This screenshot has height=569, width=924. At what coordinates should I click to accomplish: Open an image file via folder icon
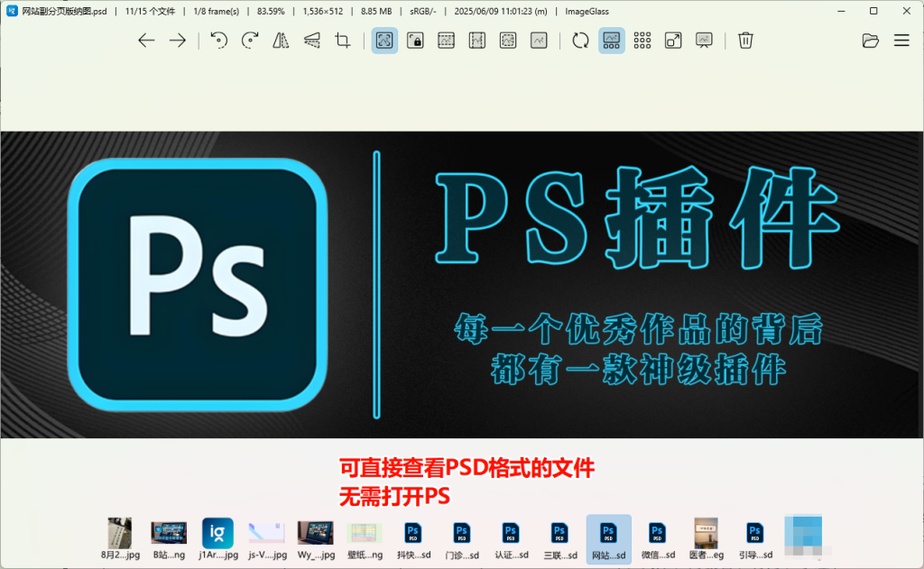pos(870,41)
